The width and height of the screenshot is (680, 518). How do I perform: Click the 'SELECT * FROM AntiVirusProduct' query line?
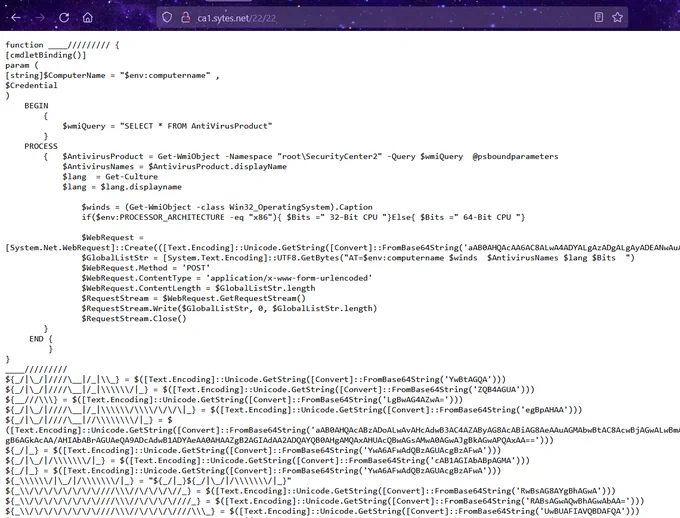(167, 126)
